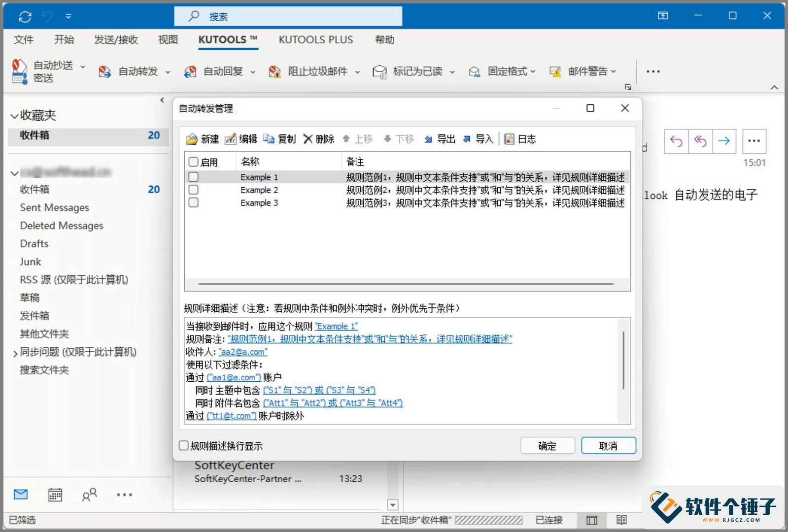Click the 标记为已读 ribbon icon
The image size is (788, 532).
(x=379, y=72)
